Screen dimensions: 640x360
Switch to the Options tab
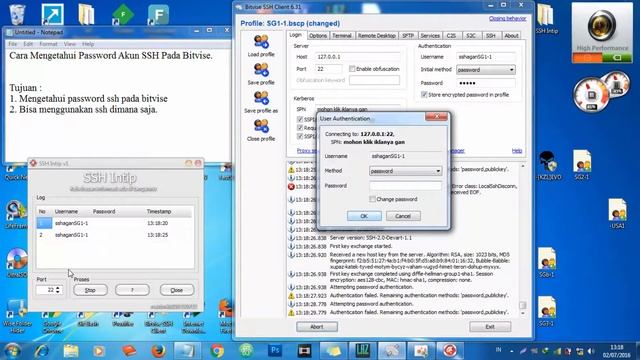[318, 36]
